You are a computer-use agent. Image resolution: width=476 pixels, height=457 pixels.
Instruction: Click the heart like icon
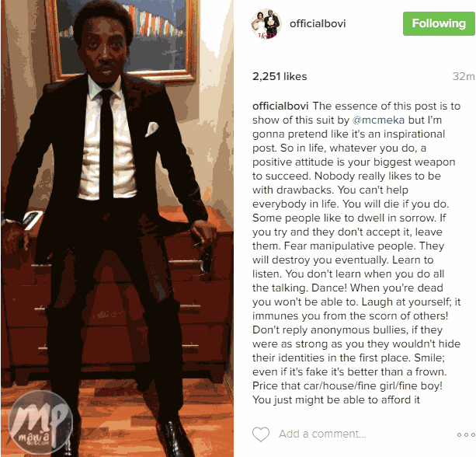(x=261, y=434)
